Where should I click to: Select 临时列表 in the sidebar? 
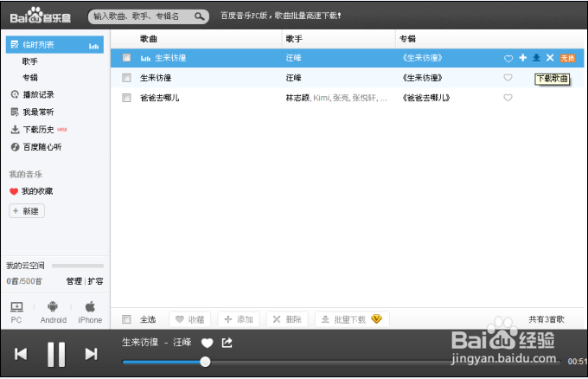[x=54, y=45]
